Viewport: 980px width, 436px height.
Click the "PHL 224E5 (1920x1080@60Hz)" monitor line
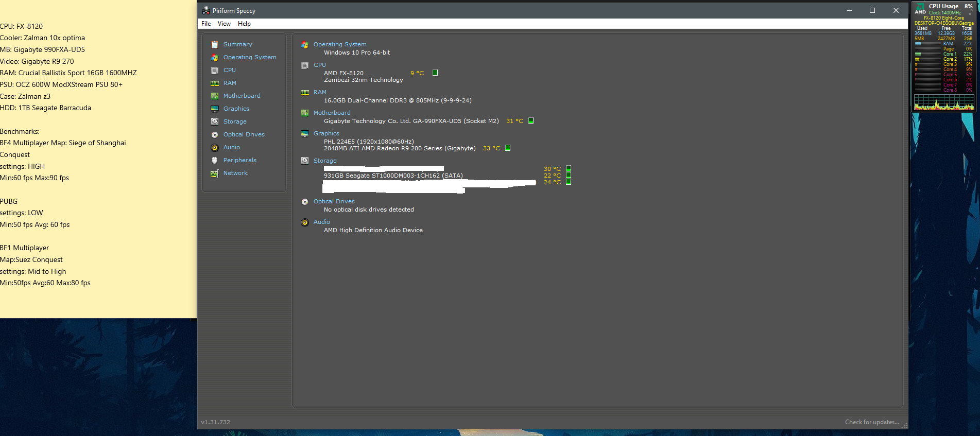coord(369,142)
